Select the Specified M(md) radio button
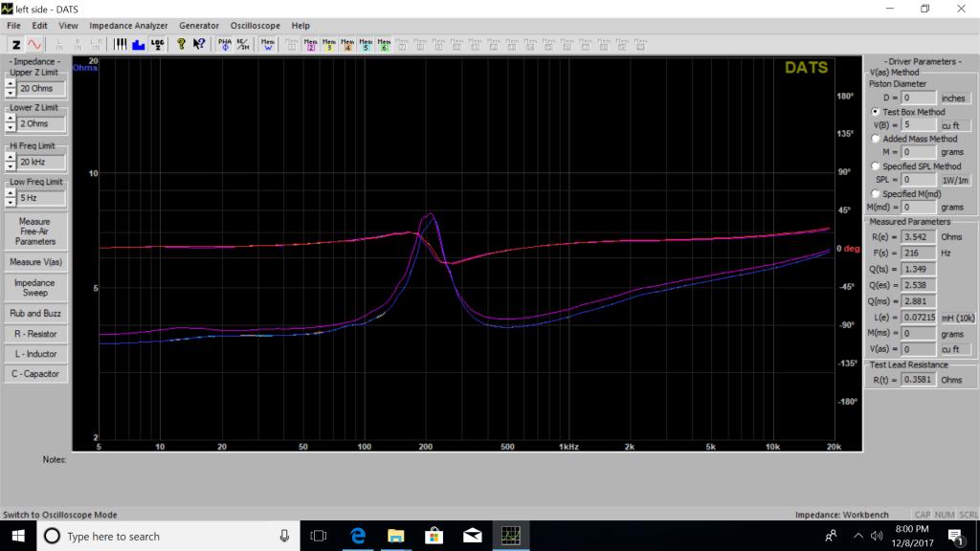Image resolution: width=980 pixels, height=551 pixels. click(875, 193)
